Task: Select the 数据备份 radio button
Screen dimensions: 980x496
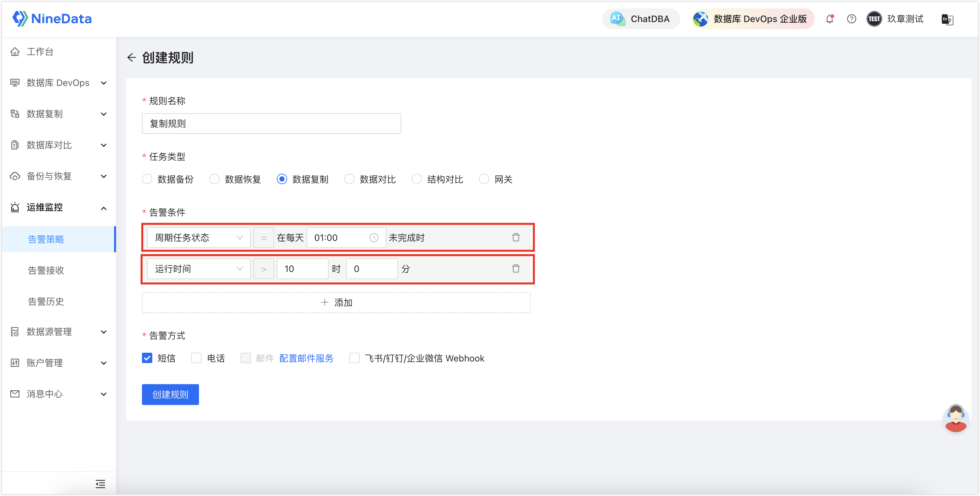Action: tap(147, 179)
